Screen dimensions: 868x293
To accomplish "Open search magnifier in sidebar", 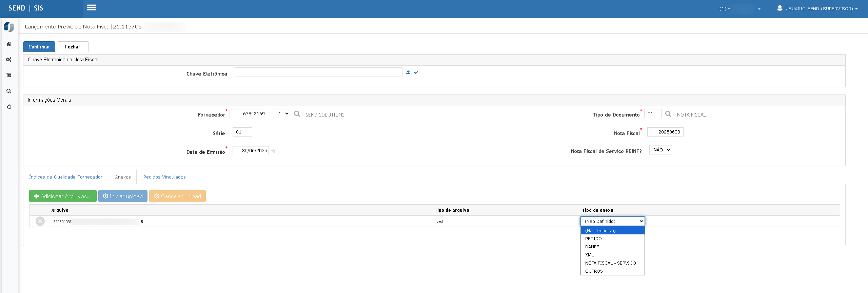I will (9, 91).
